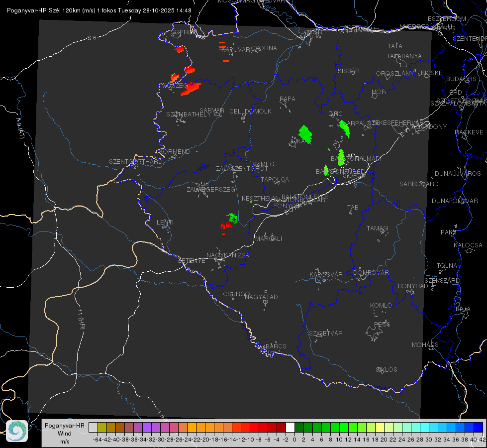487x448 pixels.
Task: Click the large green echo near Ajka
Action: coord(305,134)
